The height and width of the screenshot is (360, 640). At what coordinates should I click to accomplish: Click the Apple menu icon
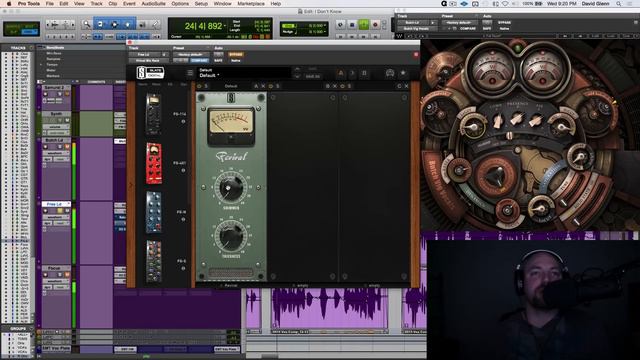pos(9,4)
